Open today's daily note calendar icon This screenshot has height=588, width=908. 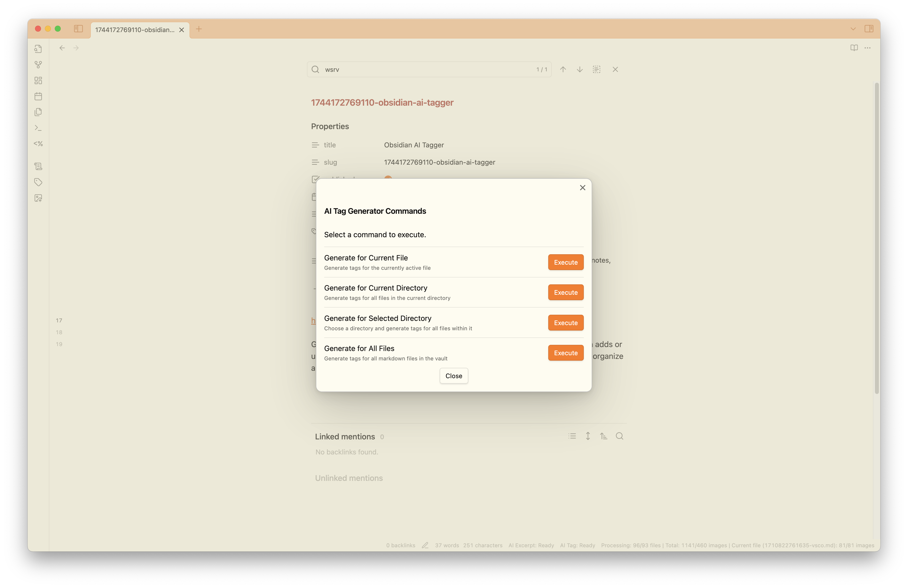(x=38, y=96)
